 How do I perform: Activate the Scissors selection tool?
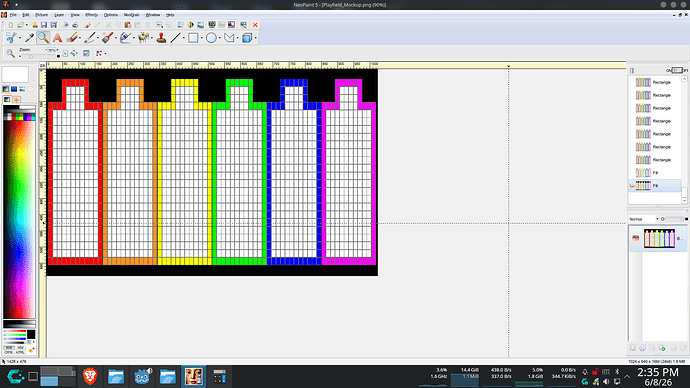(x=11, y=38)
